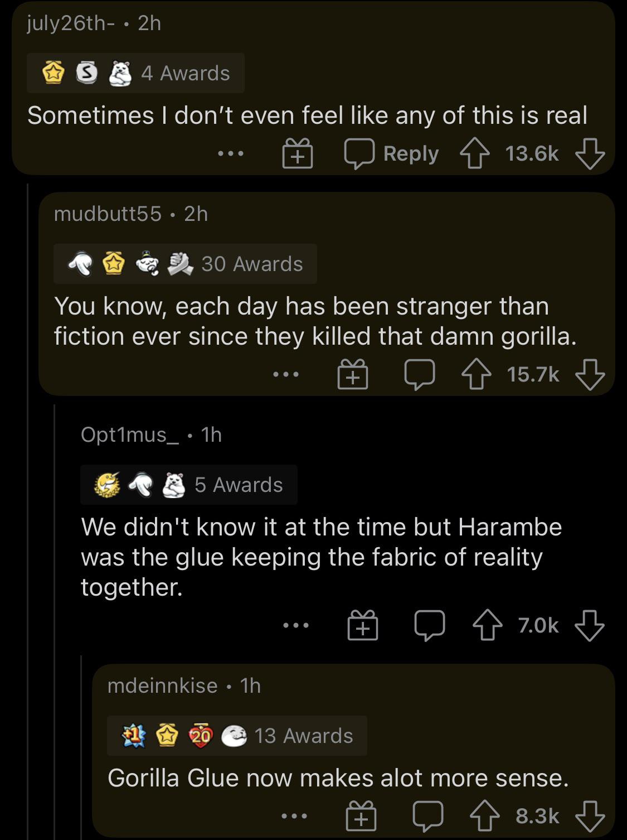
Task: Give award to july26th-'s comment
Action: [x=298, y=155]
